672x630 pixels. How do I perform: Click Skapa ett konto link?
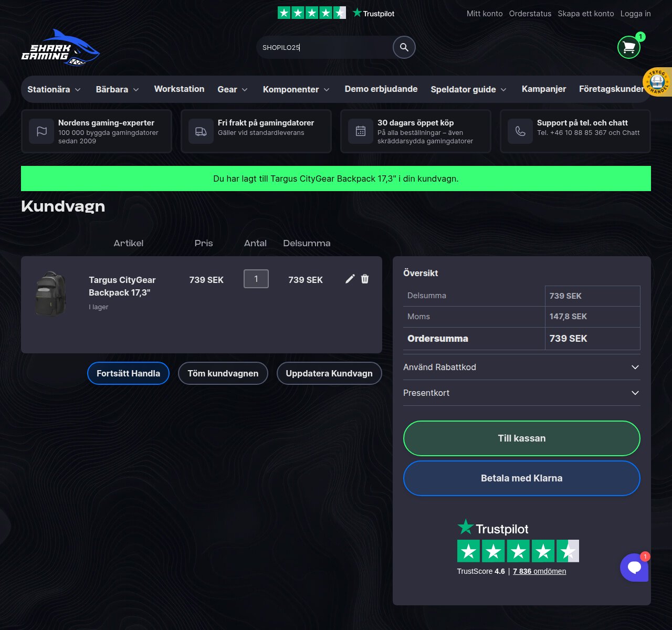[x=586, y=14]
